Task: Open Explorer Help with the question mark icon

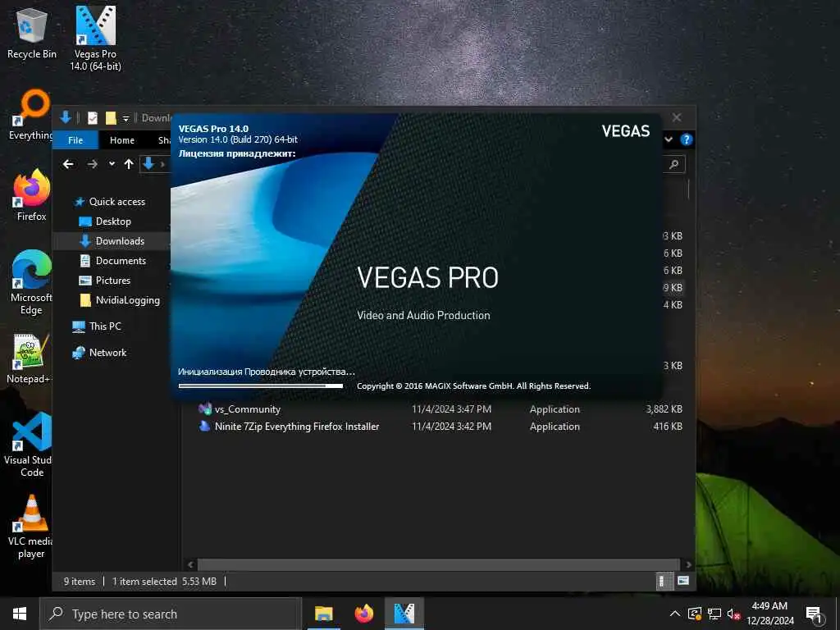Action: click(687, 139)
